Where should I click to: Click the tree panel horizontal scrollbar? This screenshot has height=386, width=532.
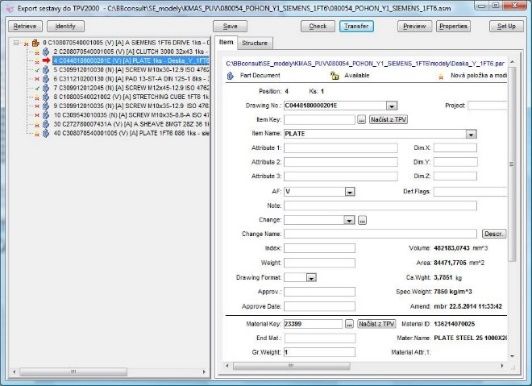(73, 372)
